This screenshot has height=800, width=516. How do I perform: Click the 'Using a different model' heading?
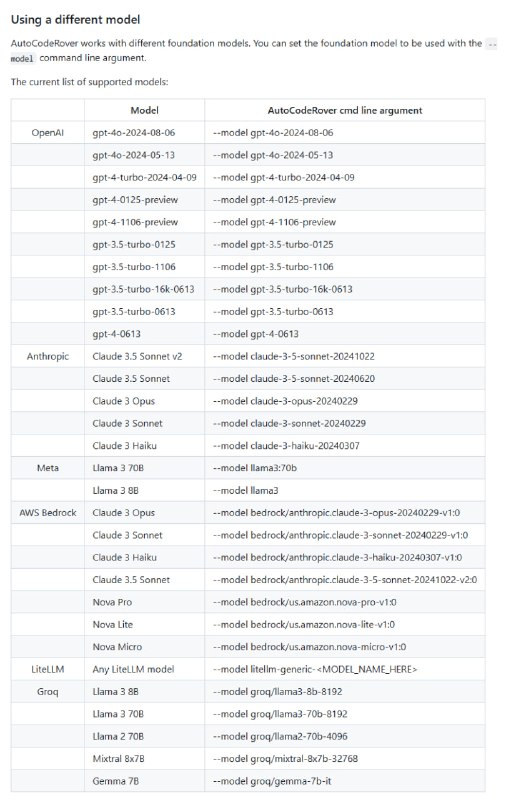tap(75, 20)
